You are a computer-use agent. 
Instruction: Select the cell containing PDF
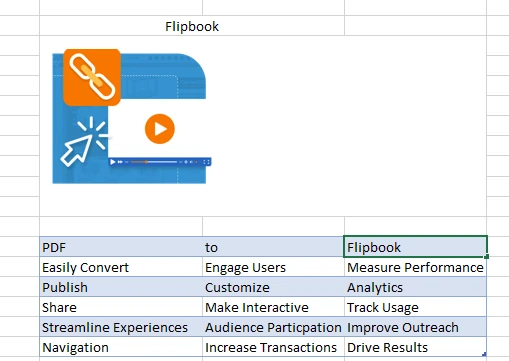point(121,247)
